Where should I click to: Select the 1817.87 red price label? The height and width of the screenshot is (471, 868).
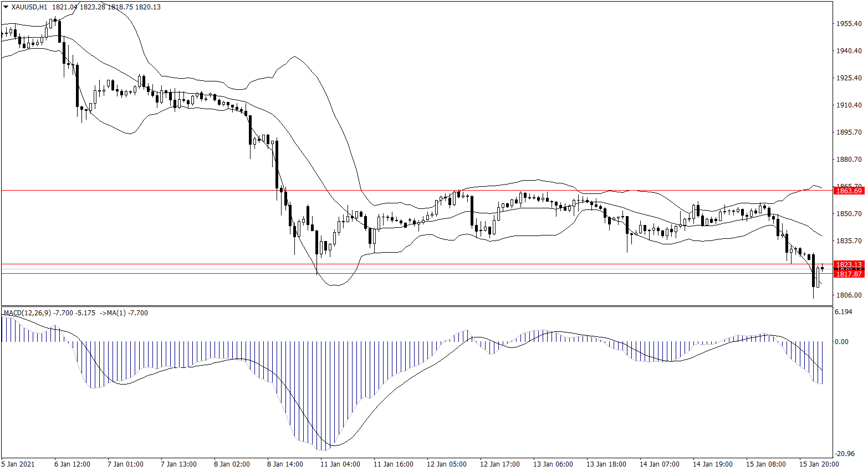click(849, 274)
